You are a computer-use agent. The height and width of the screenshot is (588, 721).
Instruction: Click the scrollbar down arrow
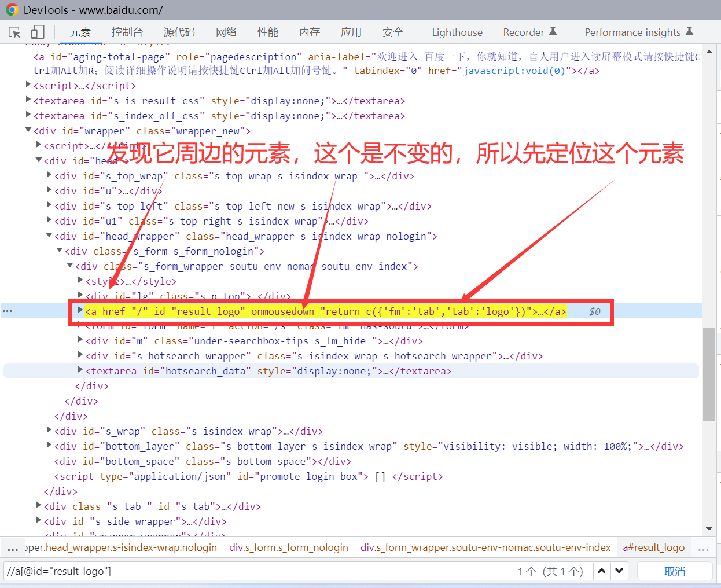pyautogui.click(x=709, y=529)
